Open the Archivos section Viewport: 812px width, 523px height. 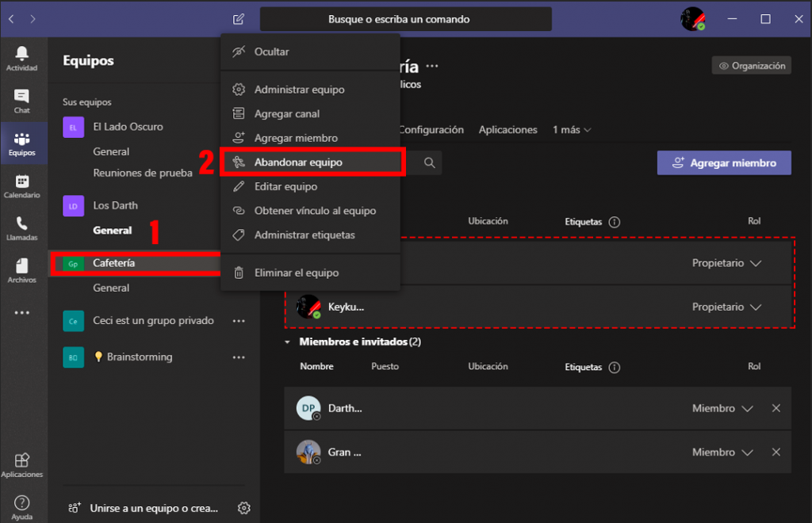pyautogui.click(x=21, y=269)
